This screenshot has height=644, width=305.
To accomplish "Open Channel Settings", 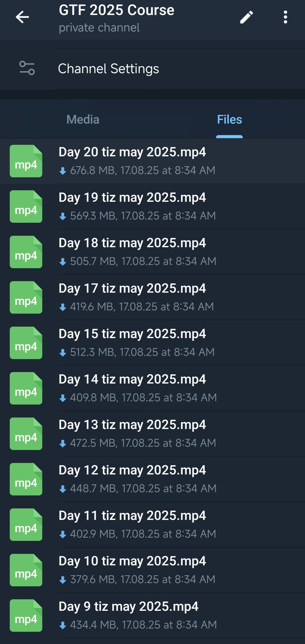I will pyautogui.click(x=108, y=69).
